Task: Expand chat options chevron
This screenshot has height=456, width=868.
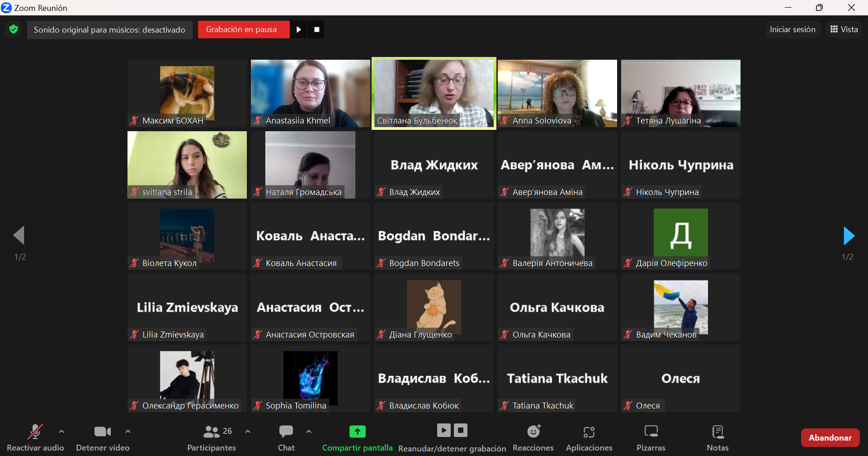Action: point(309,432)
